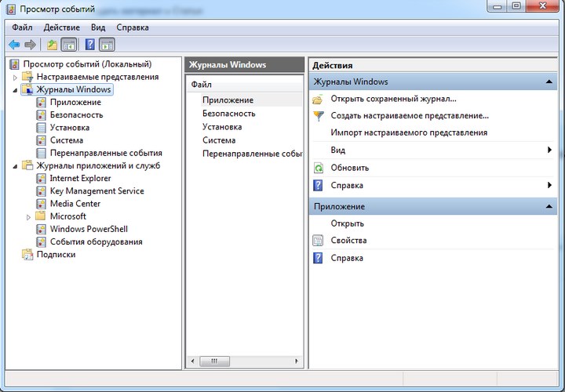Open the Файл menu

[x=22, y=27]
